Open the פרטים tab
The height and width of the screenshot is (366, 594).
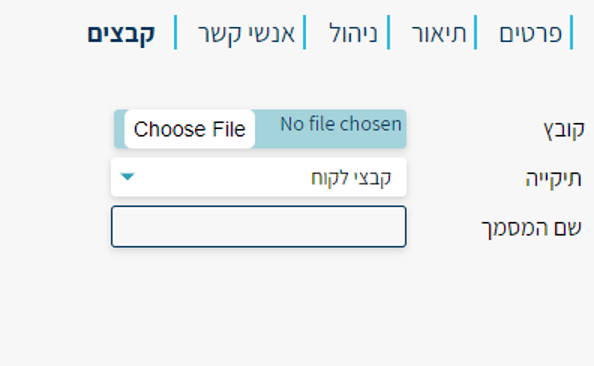[x=530, y=33]
